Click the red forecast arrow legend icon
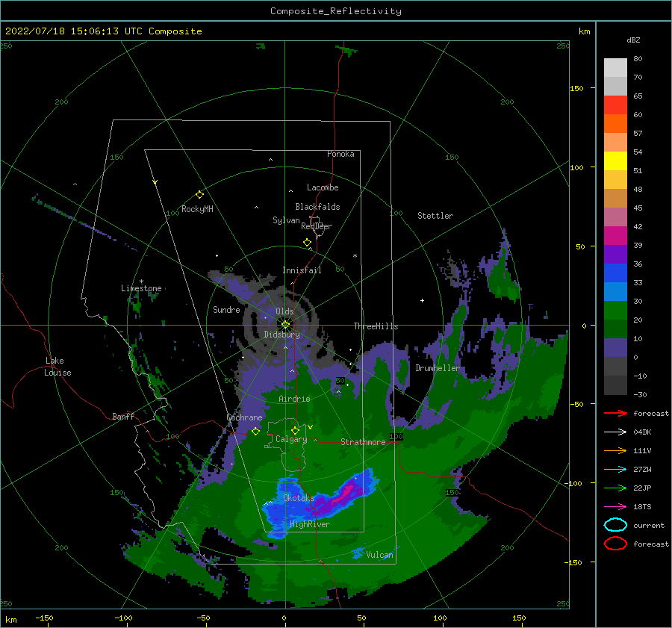672x628 pixels. pyautogui.click(x=615, y=413)
